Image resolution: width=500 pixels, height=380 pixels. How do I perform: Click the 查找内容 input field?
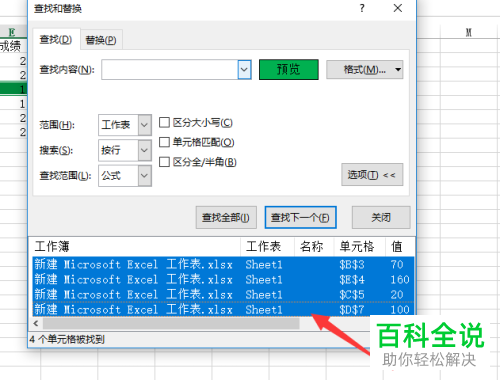(x=169, y=69)
